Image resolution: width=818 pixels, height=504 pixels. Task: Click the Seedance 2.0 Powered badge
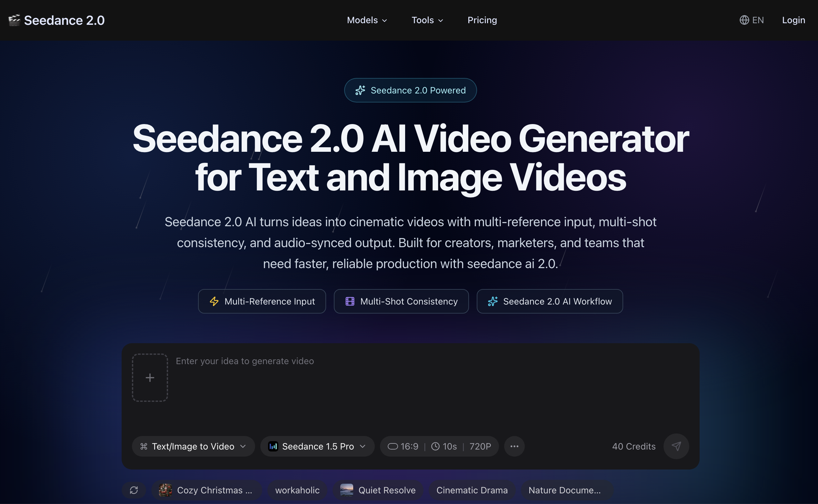coord(410,90)
